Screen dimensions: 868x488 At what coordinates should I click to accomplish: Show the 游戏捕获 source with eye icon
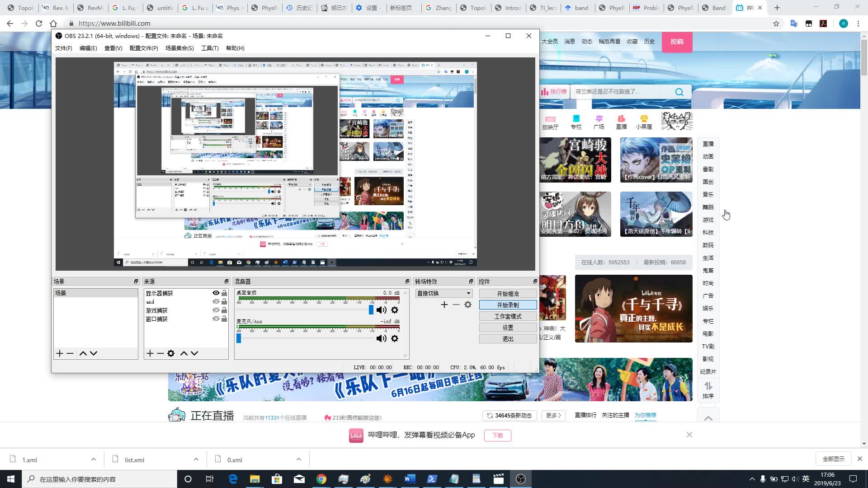[x=216, y=310]
